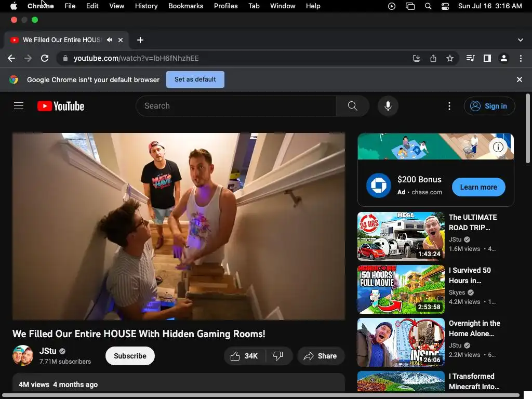Click the main video player
This screenshot has height=399, width=532.
click(x=179, y=227)
